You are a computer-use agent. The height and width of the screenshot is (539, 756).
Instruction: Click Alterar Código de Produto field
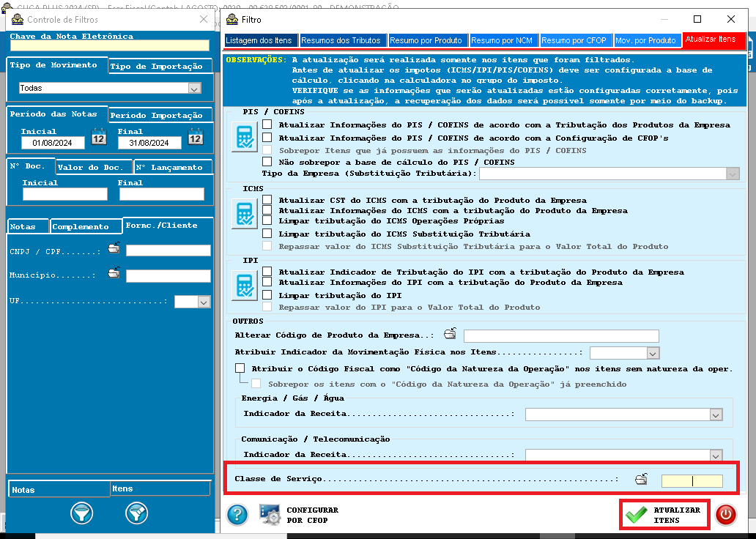click(x=561, y=335)
